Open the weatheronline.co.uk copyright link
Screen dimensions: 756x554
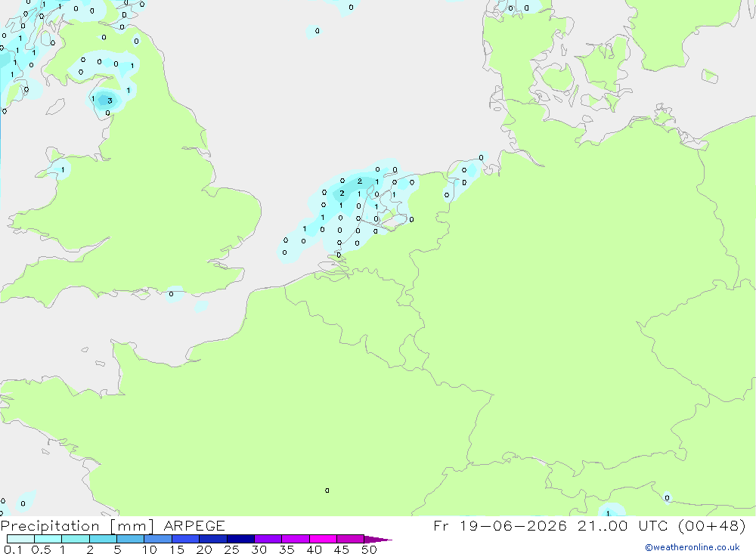point(692,547)
